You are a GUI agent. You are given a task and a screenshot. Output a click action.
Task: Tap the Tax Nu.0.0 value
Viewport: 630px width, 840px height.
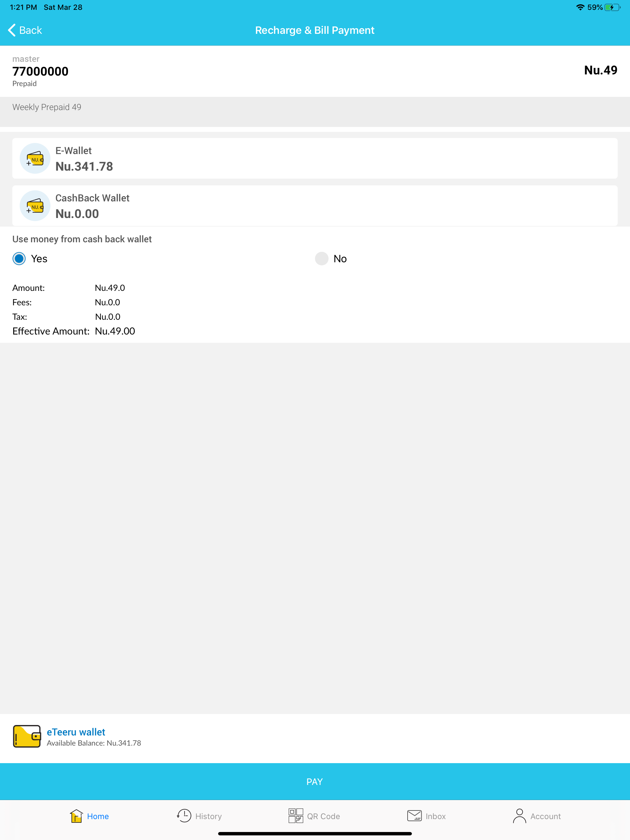coord(108,317)
